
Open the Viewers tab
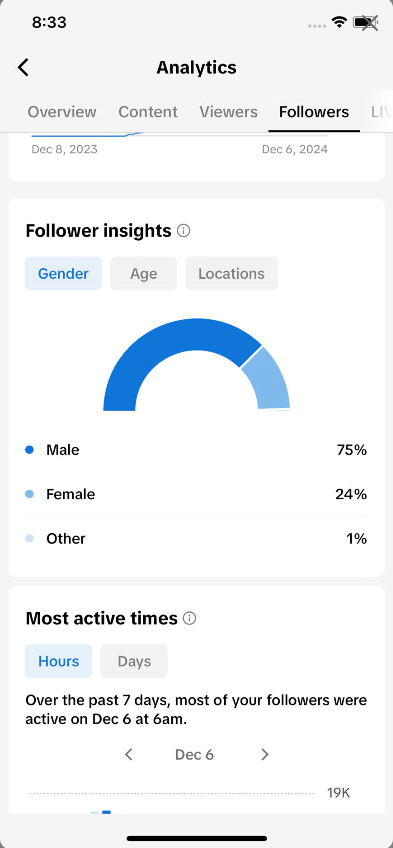228,112
